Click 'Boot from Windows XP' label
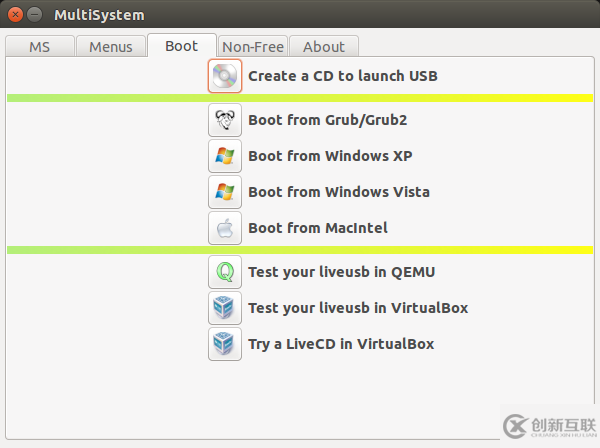Viewport: 600px width, 448px height. point(330,156)
